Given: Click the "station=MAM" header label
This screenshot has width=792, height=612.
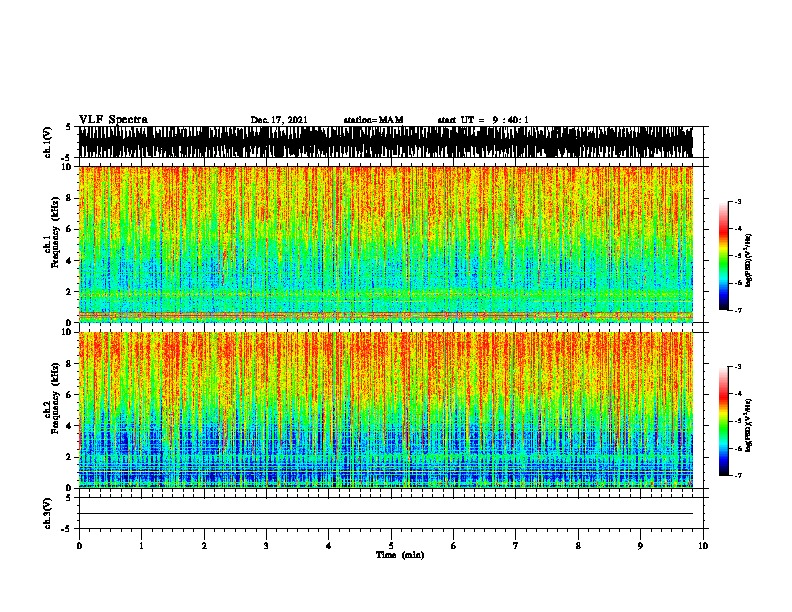Looking at the screenshot, I should coord(373,120).
